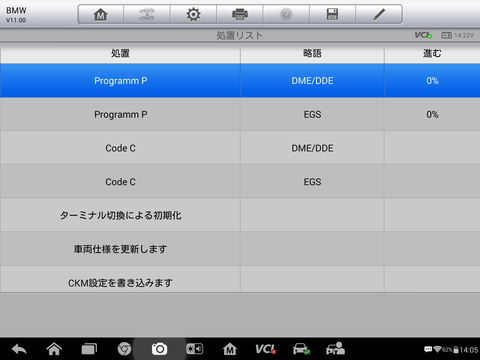The image size is (480, 360).
Task: Tap the Wi-Fi status icon
Action: tap(437, 349)
